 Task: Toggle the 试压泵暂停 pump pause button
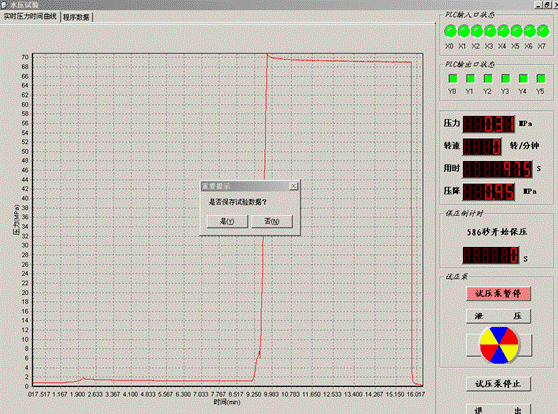pos(498,294)
